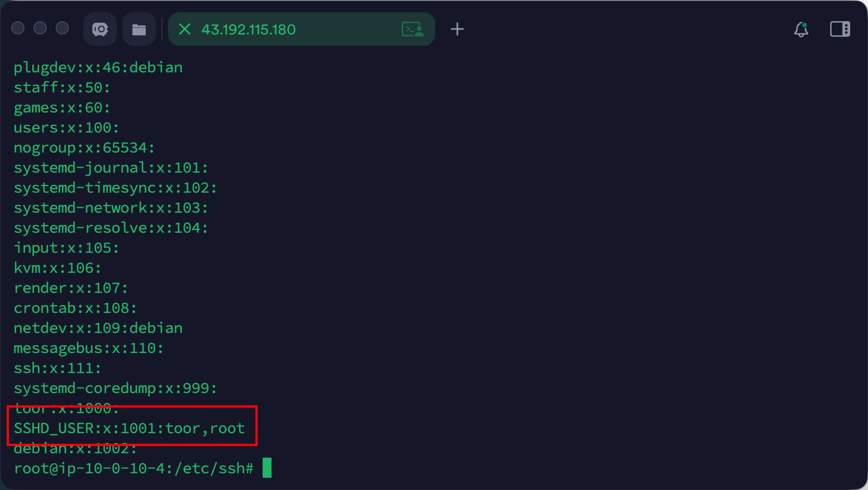Click the netdev:x:109:debian output line
This screenshot has width=868, height=490.
(x=98, y=328)
